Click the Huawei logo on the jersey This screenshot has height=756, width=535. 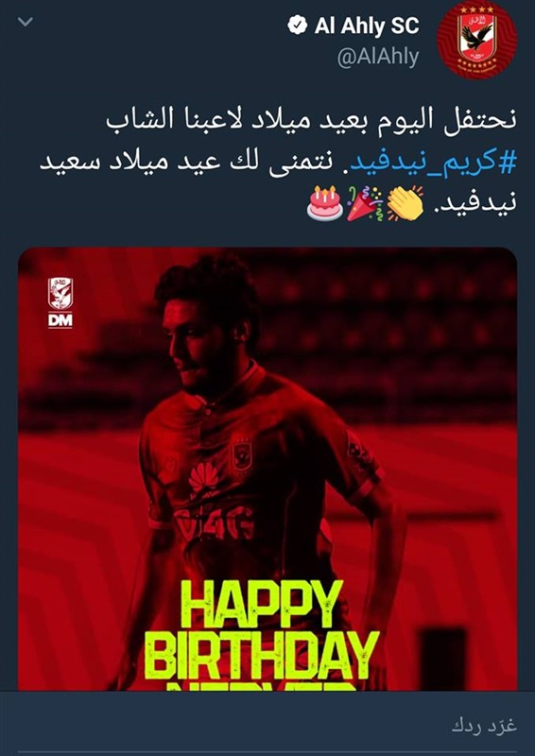203,478
